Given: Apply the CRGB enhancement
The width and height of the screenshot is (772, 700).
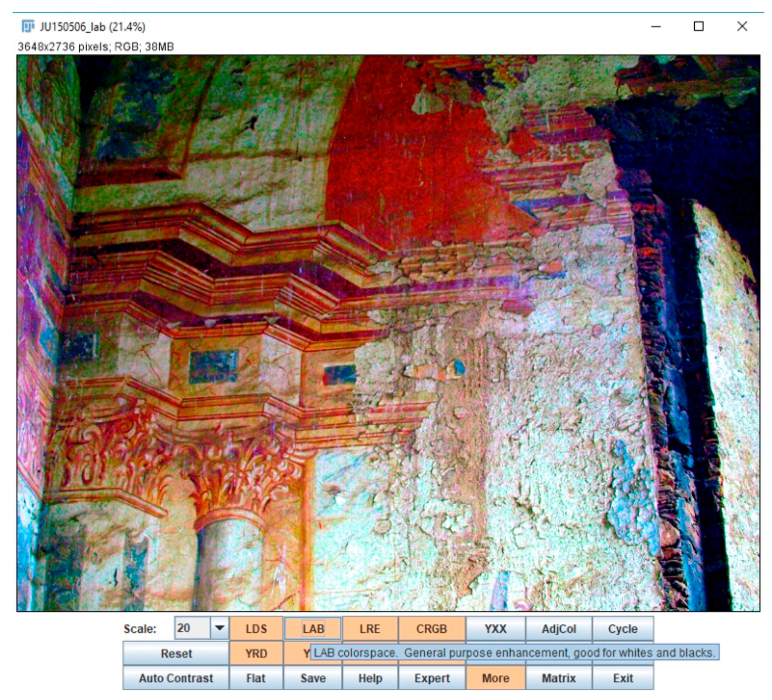Looking at the screenshot, I should click(431, 629).
